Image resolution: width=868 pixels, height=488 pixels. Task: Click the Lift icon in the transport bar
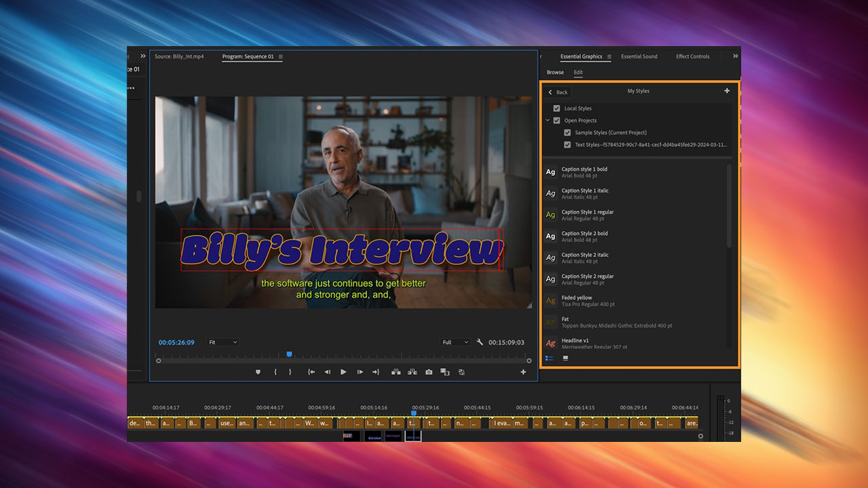pos(396,371)
